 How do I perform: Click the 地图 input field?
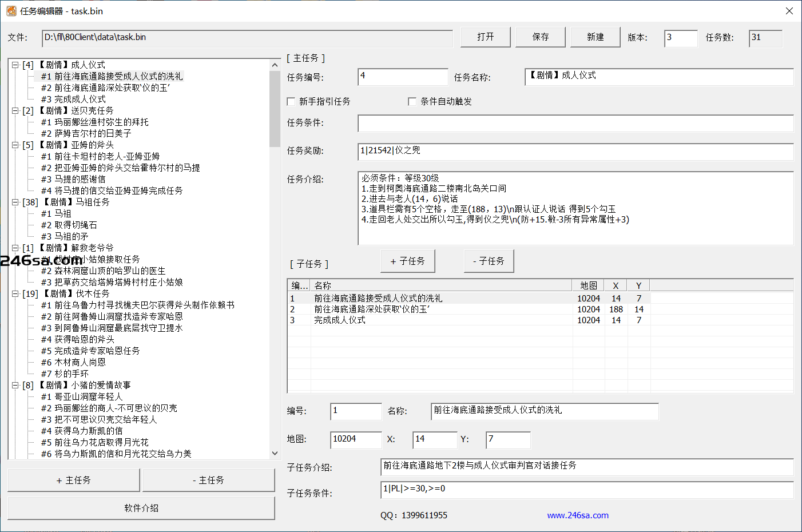[356, 440]
